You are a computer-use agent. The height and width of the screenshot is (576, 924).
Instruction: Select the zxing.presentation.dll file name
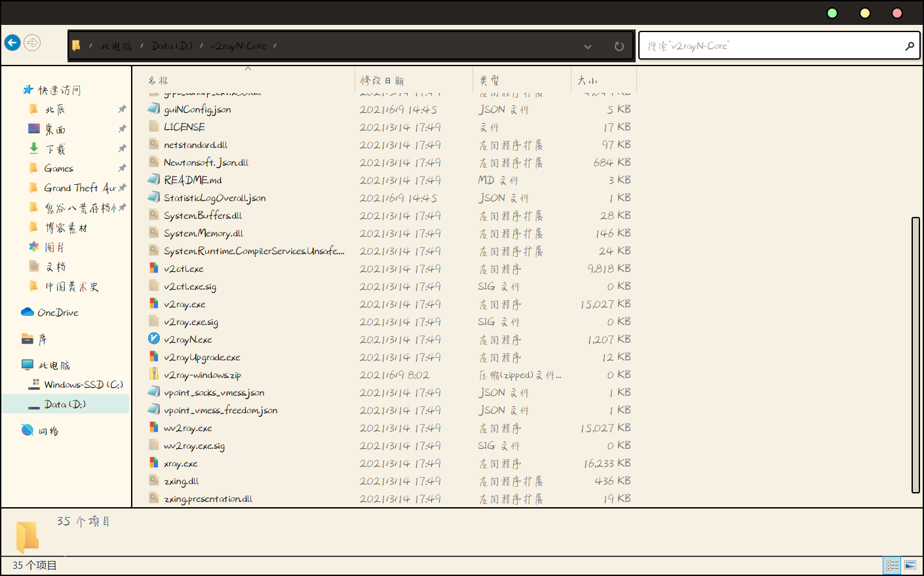tap(208, 499)
